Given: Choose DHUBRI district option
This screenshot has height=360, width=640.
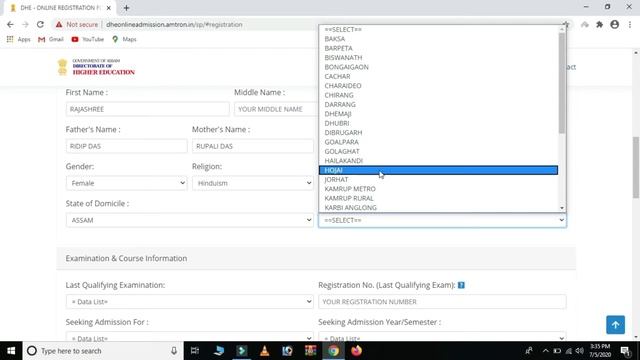Looking at the screenshot, I should pyautogui.click(x=438, y=123).
